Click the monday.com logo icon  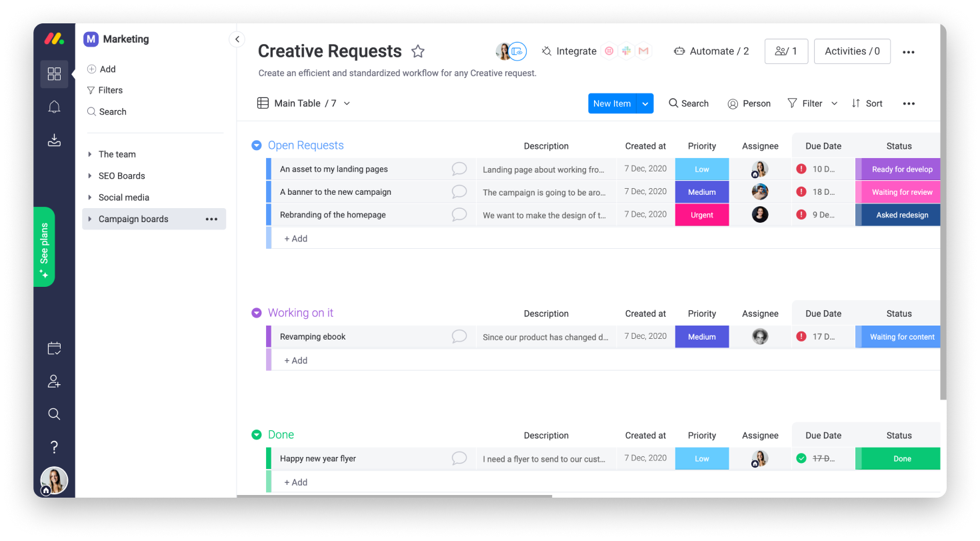tap(54, 39)
